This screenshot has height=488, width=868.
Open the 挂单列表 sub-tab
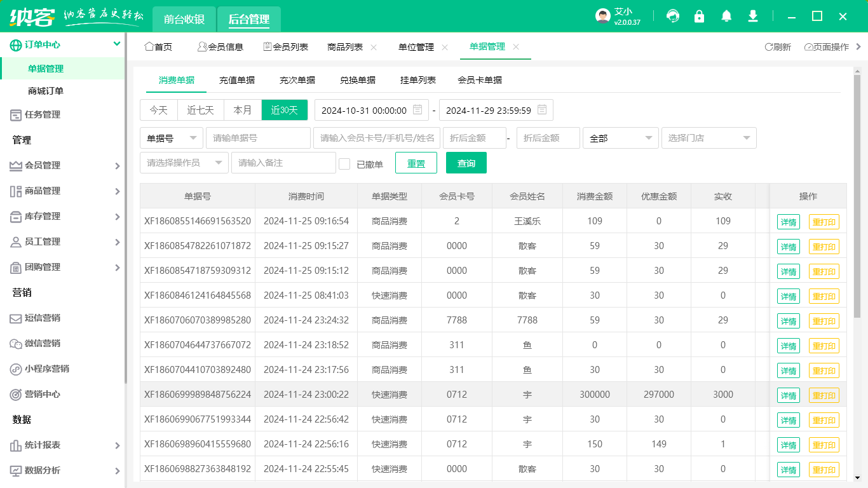(418, 80)
